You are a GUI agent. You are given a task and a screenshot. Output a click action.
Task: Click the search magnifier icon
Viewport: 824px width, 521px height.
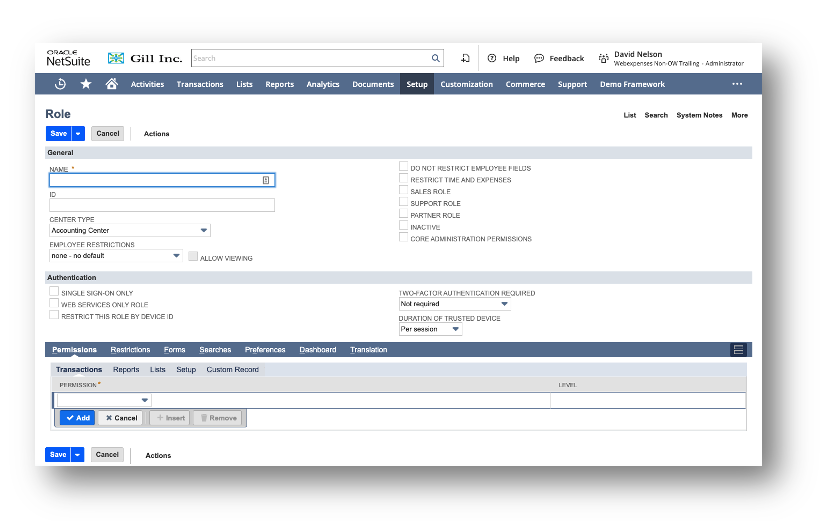click(x=436, y=58)
